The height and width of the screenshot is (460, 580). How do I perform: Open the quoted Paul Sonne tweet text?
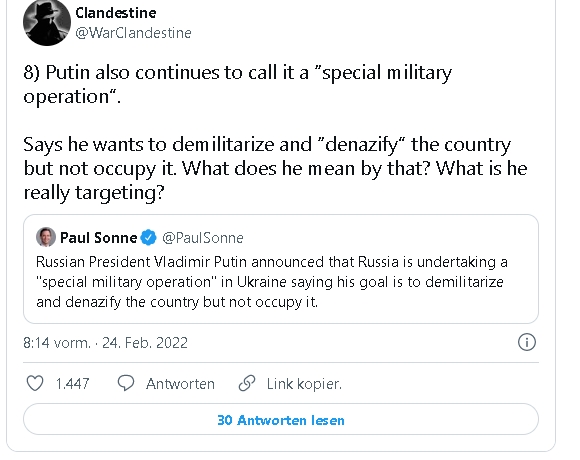[x=272, y=282]
